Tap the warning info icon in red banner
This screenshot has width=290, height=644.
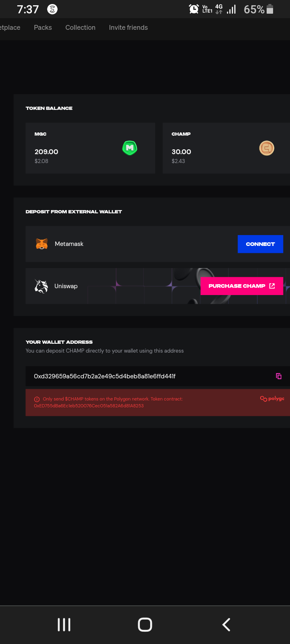(37, 399)
